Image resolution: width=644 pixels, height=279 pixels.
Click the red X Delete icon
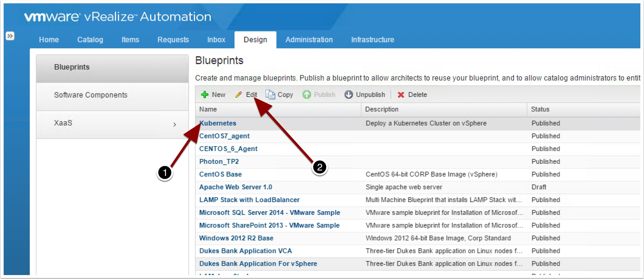coord(401,95)
